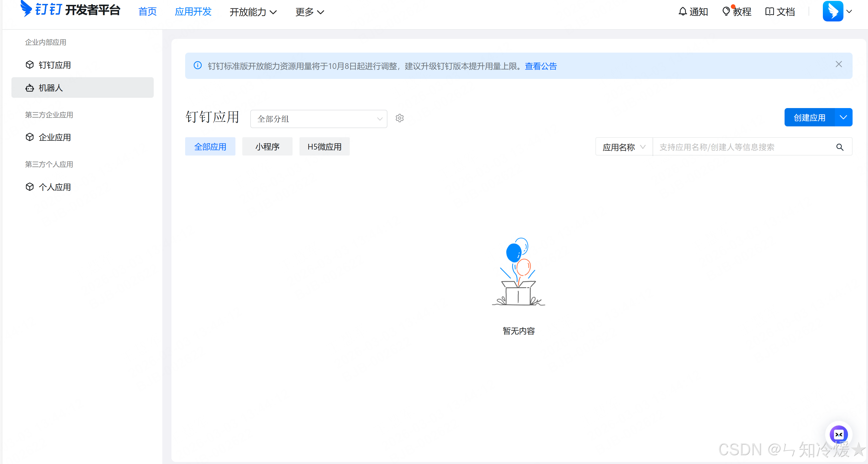868x464 pixels.
Task: Expand the 创建应用 dropdown arrow
Action: tap(843, 117)
